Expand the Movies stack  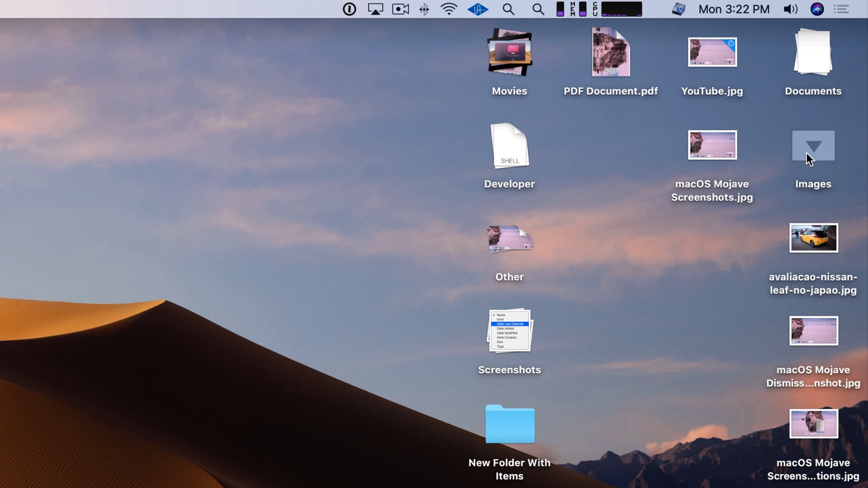509,52
